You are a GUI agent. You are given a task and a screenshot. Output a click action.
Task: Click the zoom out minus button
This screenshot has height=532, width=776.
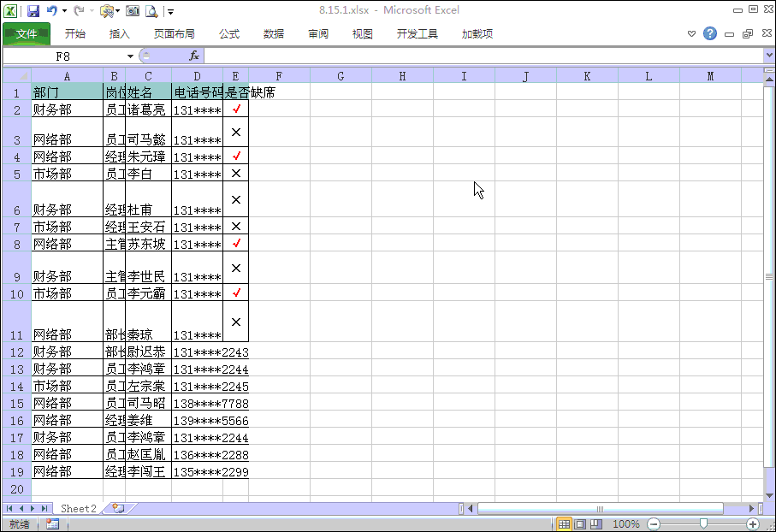point(654,524)
